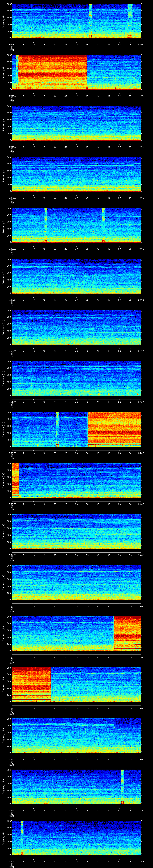Click the 47:00 end time label
Viewport: 153px width, 868px height.
[x=141, y=147]
